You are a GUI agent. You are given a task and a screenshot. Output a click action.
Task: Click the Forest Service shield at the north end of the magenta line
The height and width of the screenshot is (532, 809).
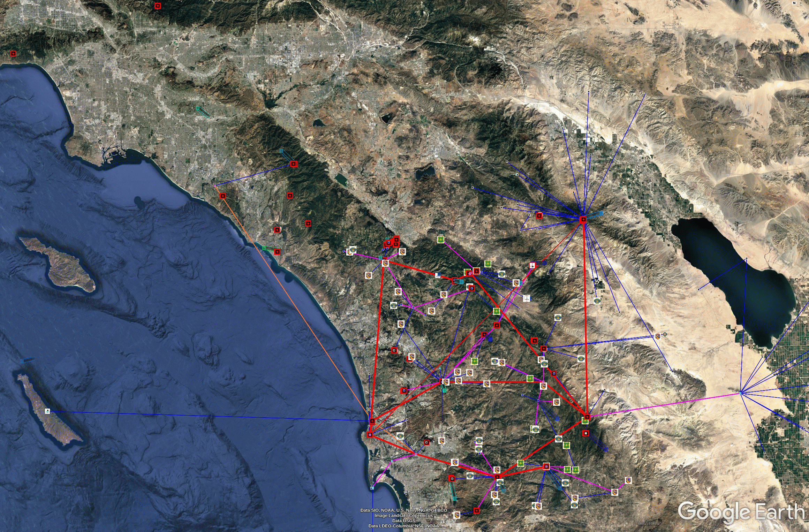coord(441,240)
